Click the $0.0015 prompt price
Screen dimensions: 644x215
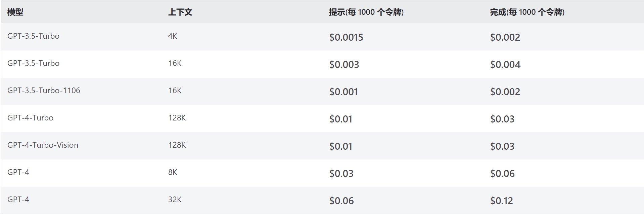(x=346, y=37)
